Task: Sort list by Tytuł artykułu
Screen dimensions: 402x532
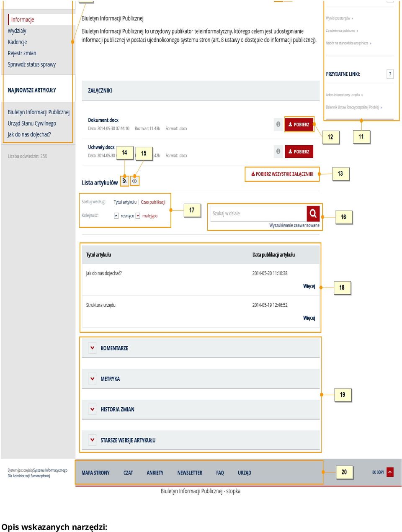Action: click(x=125, y=202)
